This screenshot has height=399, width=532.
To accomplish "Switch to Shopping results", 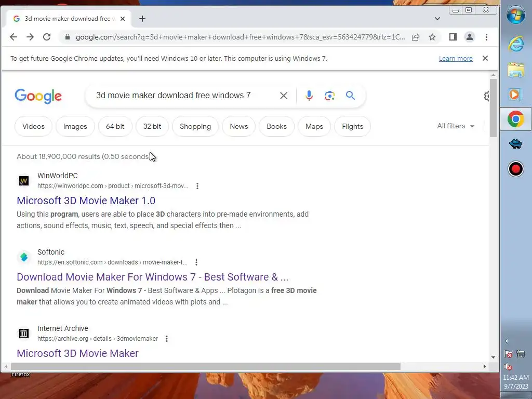I will tap(195, 126).
